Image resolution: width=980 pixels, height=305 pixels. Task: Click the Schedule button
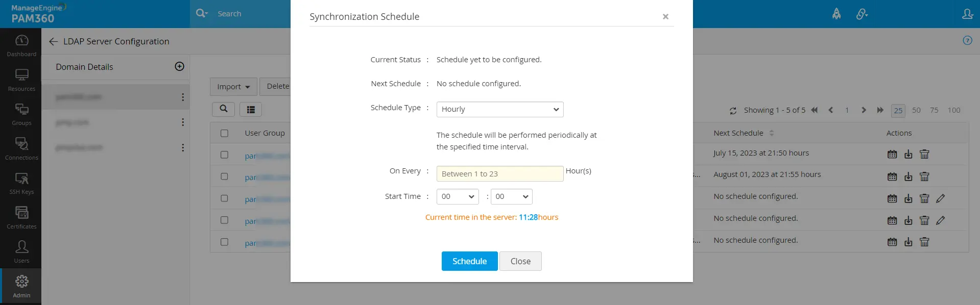pos(469,261)
